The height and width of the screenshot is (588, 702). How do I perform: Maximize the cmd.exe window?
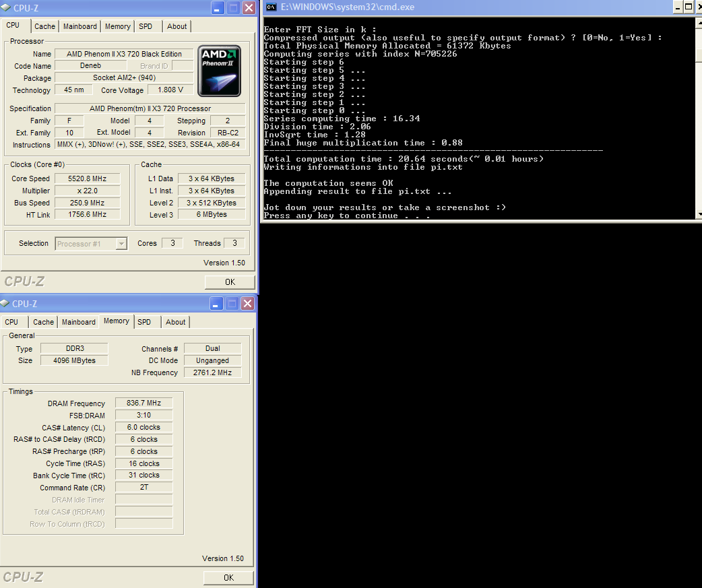[689, 7]
